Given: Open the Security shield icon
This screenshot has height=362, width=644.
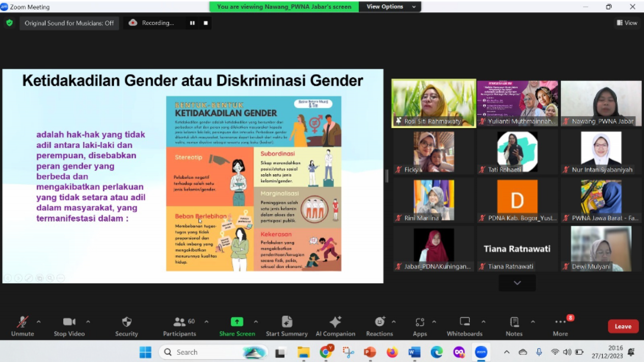Looking at the screenshot, I should coord(126,322).
